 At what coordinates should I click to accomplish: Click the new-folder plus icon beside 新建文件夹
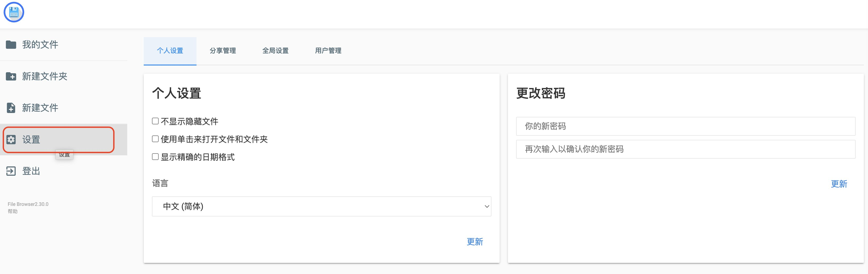pos(11,76)
